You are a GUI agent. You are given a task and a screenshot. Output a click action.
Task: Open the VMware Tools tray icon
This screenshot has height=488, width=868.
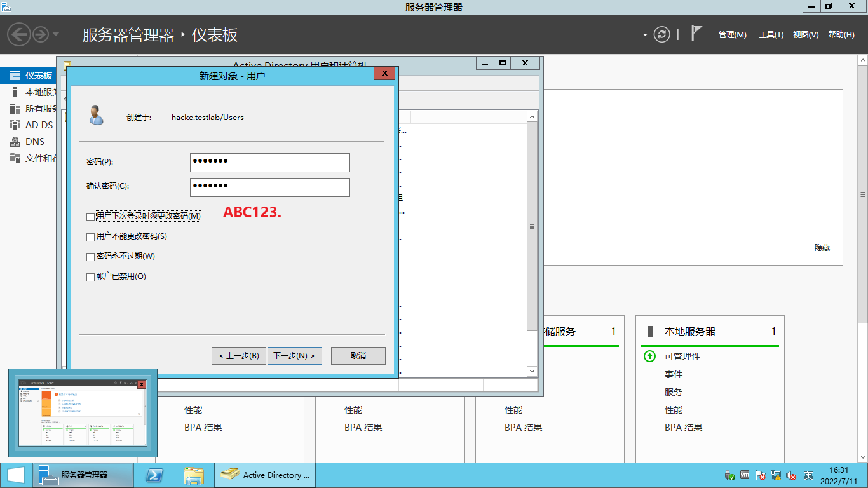click(743, 475)
